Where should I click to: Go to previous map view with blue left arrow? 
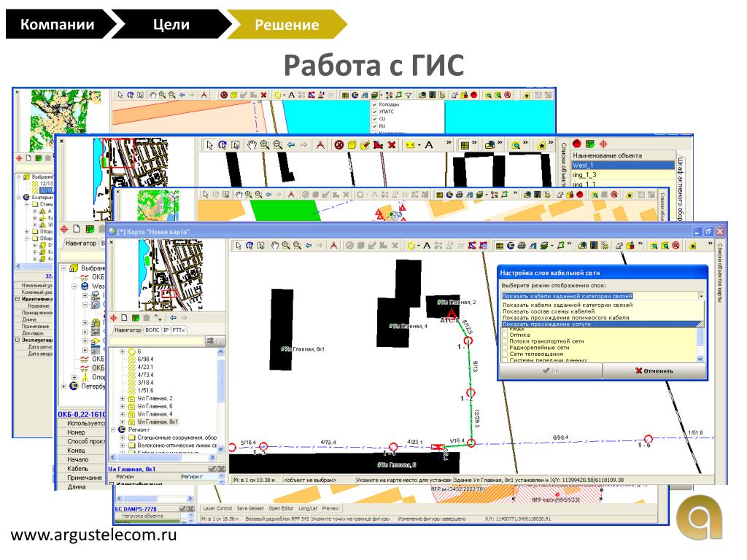(x=309, y=246)
